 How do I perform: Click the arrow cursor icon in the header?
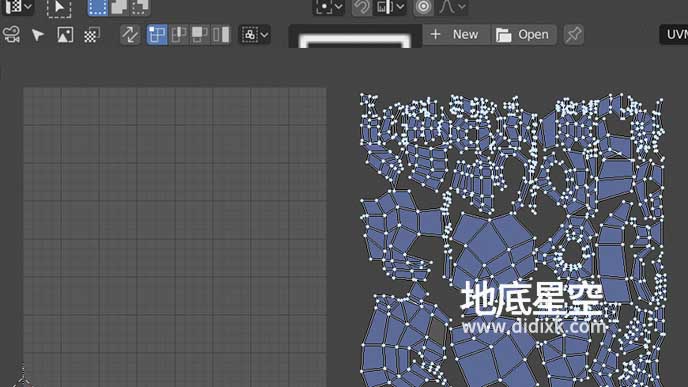pyautogui.click(x=38, y=35)
